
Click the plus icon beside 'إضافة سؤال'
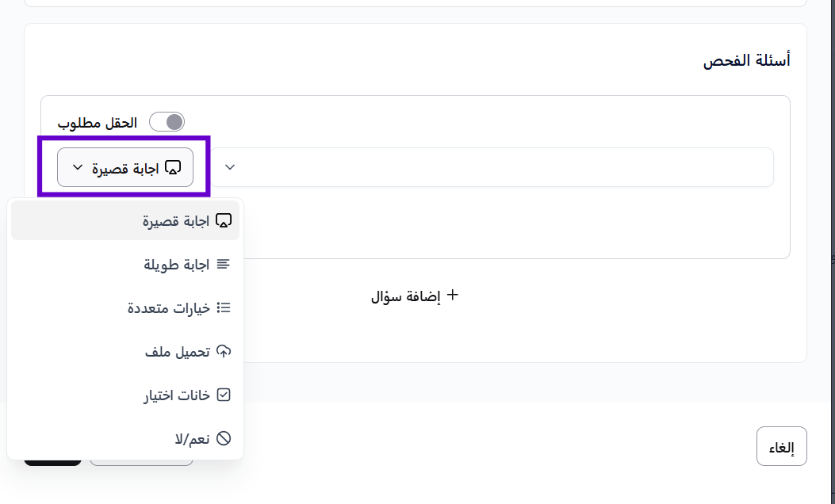[453, 296]
